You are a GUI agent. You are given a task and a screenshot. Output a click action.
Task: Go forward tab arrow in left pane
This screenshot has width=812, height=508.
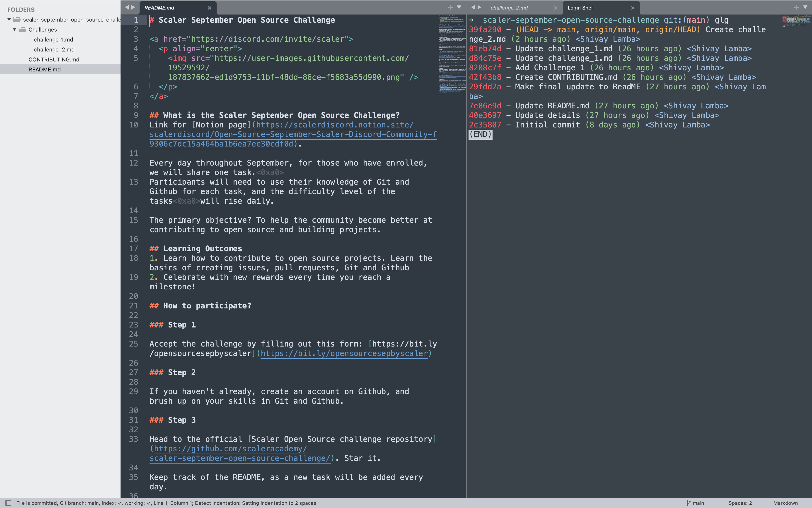point(133,7)
